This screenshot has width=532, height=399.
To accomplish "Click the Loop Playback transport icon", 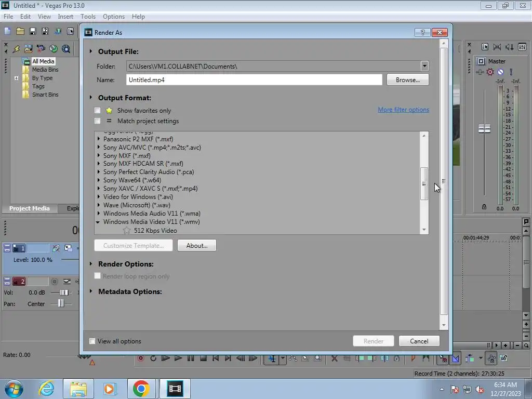I will pyautogui.click(x=153, y=358).
